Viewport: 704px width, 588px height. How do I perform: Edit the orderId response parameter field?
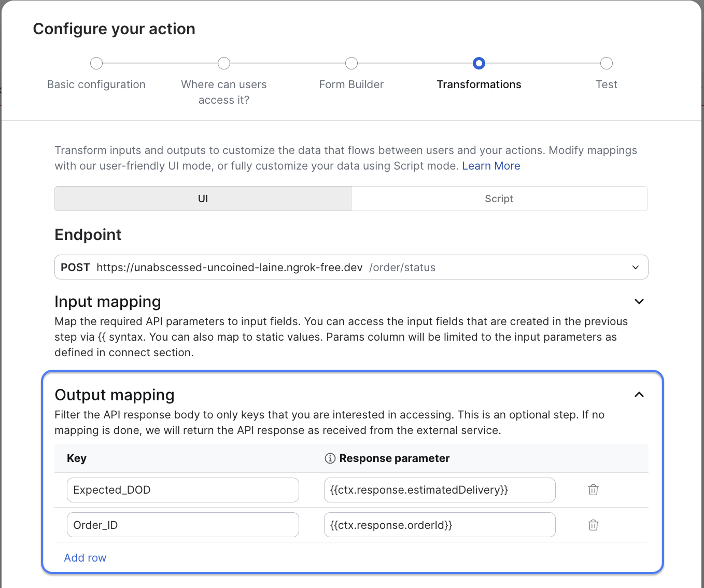tap(440, 525)
